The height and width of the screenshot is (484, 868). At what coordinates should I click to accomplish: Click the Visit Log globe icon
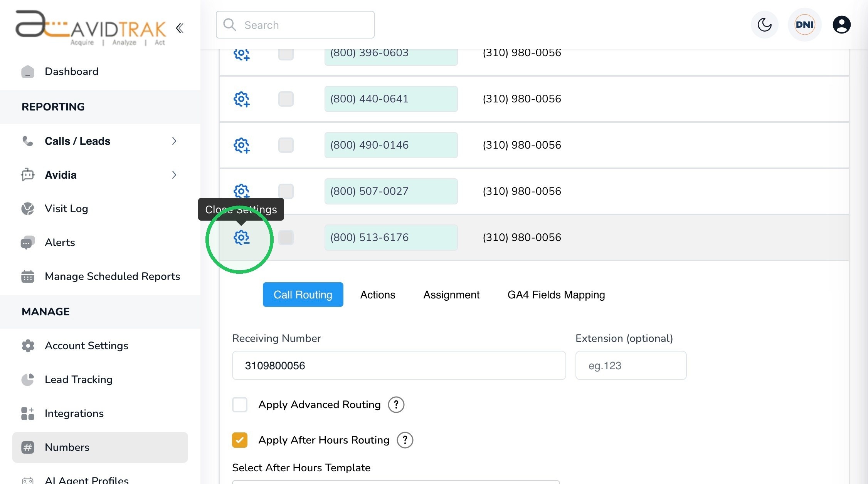[28, 209]
